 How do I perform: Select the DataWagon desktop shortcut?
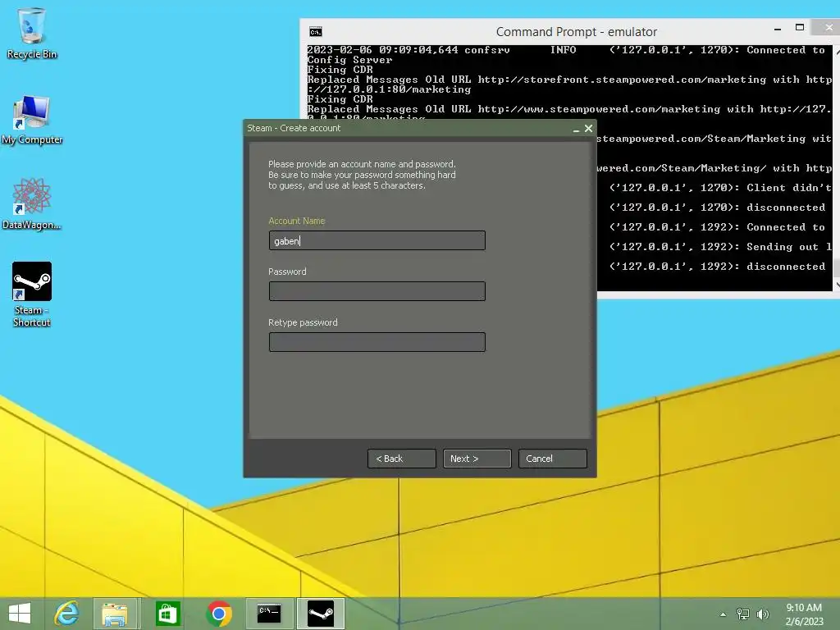pyautogui.click(x=32, y=204)
